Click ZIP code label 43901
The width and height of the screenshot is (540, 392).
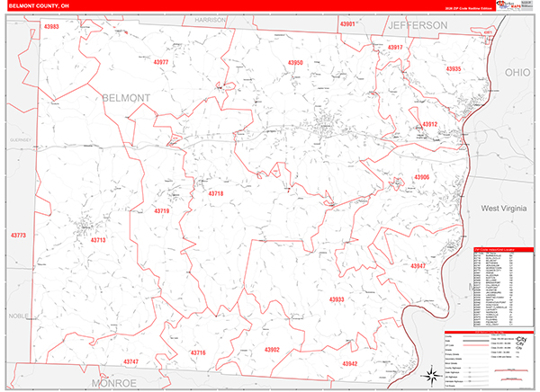click(347, 24)
